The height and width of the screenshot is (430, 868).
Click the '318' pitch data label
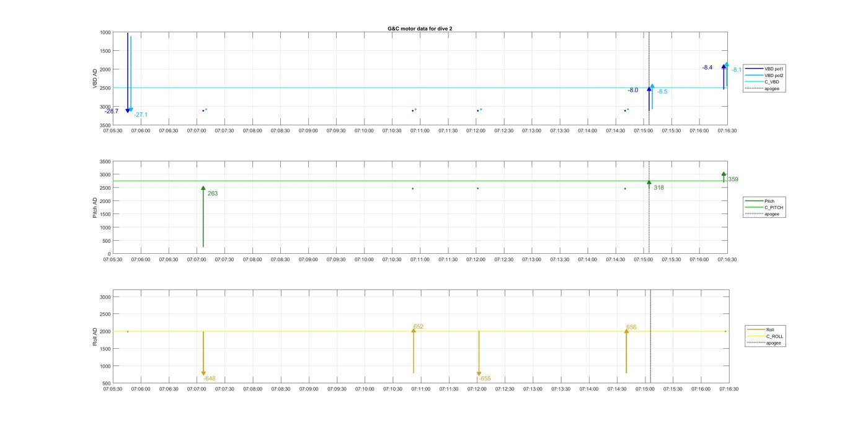pos(658,187)
